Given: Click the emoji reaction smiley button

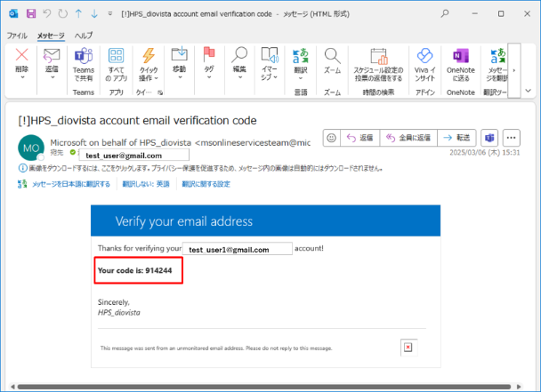Looking at the screenshot, I should tap(331, 138).
